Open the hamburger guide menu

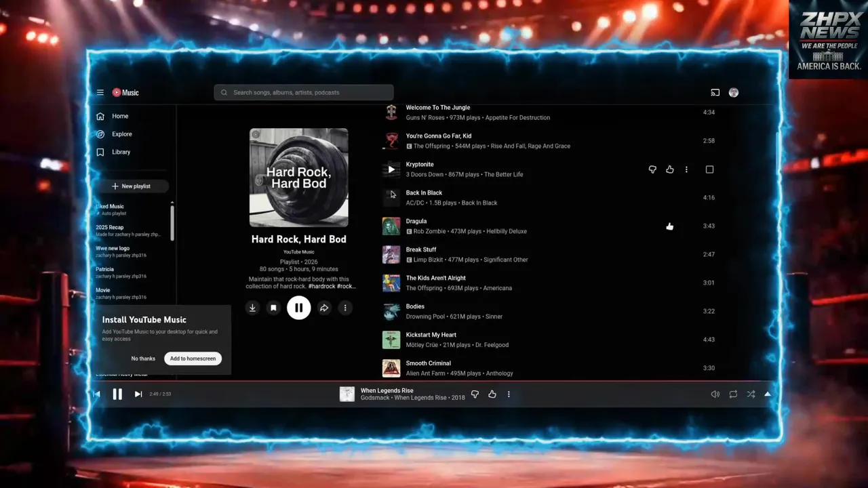(x=100, y=93)
